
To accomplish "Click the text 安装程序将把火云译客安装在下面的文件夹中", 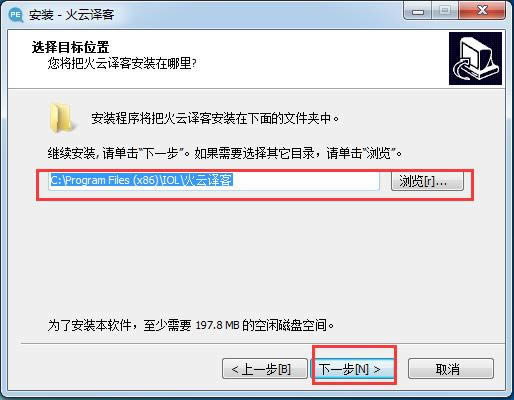I will (x=215, y=119).
